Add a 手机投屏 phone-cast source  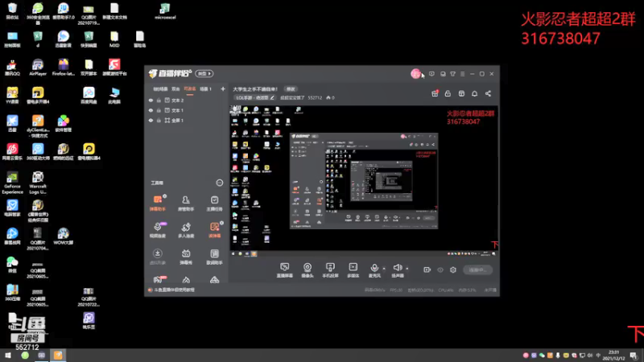330,270
